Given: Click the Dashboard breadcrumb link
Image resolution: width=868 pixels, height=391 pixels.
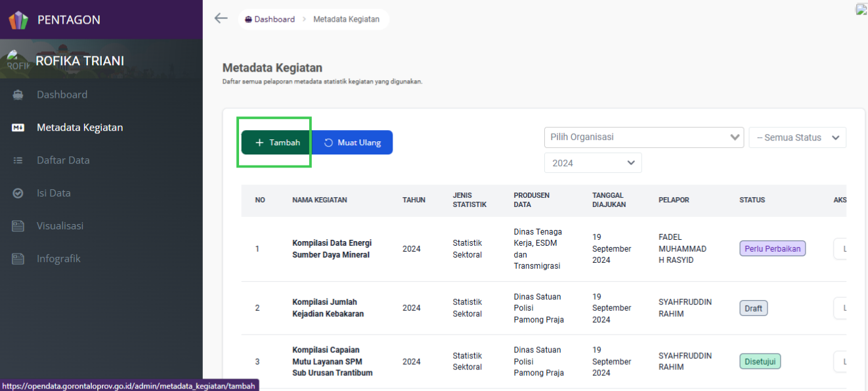Looking at the screenshot, I should (x=270, y=19).
